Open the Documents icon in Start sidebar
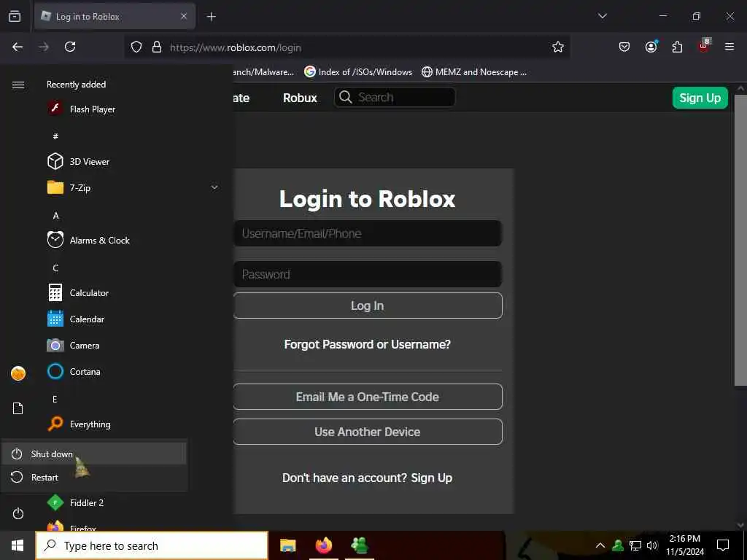 click(x=18, y=408)
